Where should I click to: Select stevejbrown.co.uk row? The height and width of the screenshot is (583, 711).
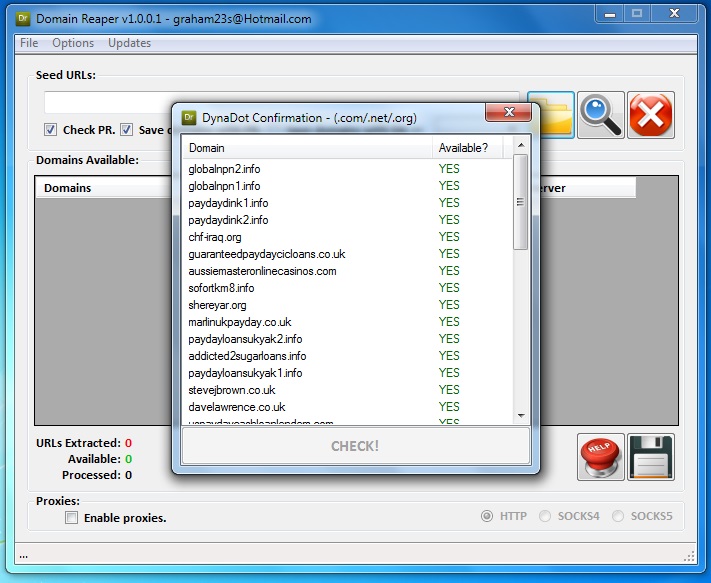348,390
